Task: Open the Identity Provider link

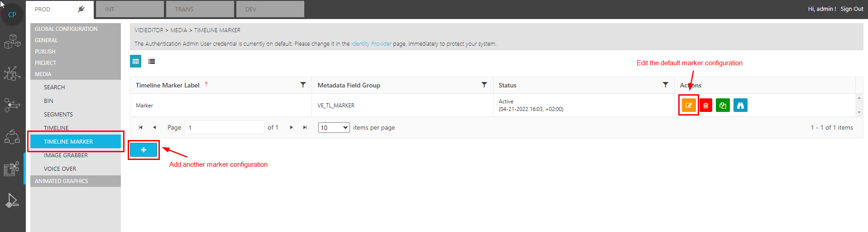Action: (x=371, y=44)
